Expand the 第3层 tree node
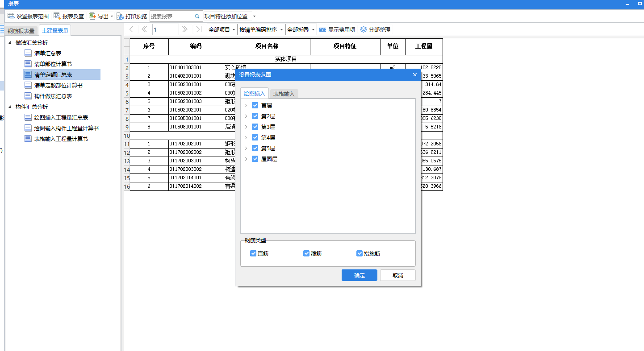The width and height of the screenshot is (644, 351). [x=246, y=127]
